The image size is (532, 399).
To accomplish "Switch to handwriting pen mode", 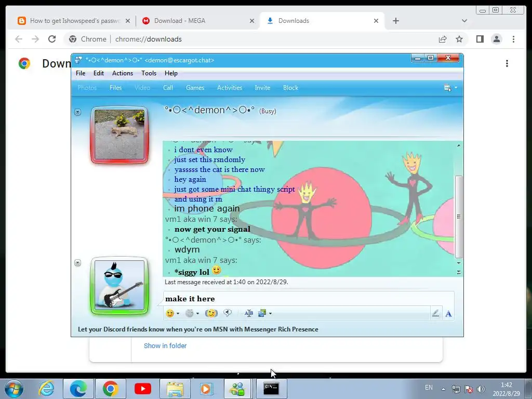I will pyautogui.click(x=436, y=313).
